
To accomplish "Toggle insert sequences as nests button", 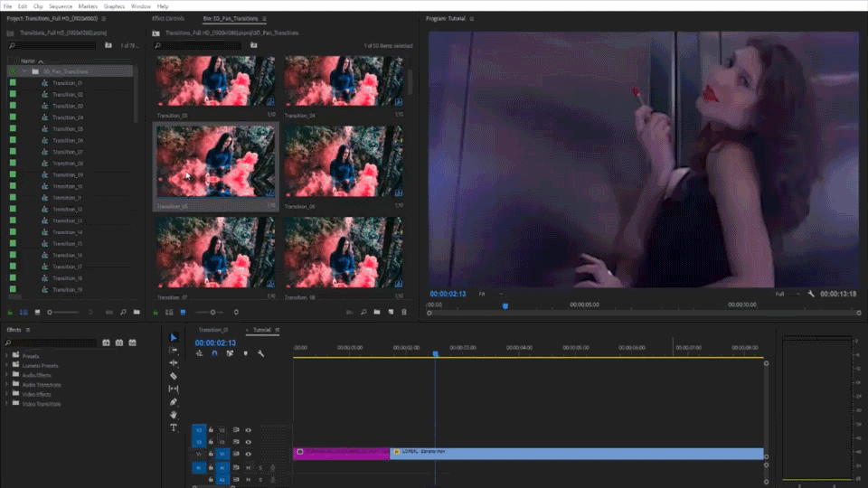I will pyautogui.click(x=199, y=353).
